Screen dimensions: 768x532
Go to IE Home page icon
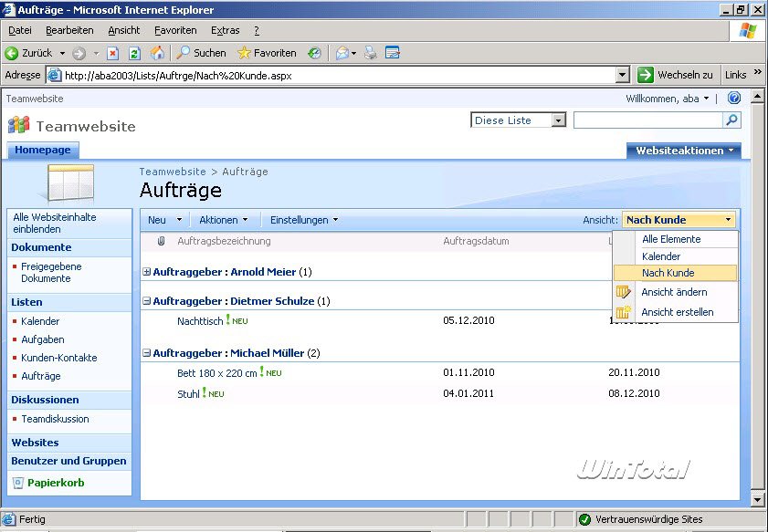(x=157, y=53)
